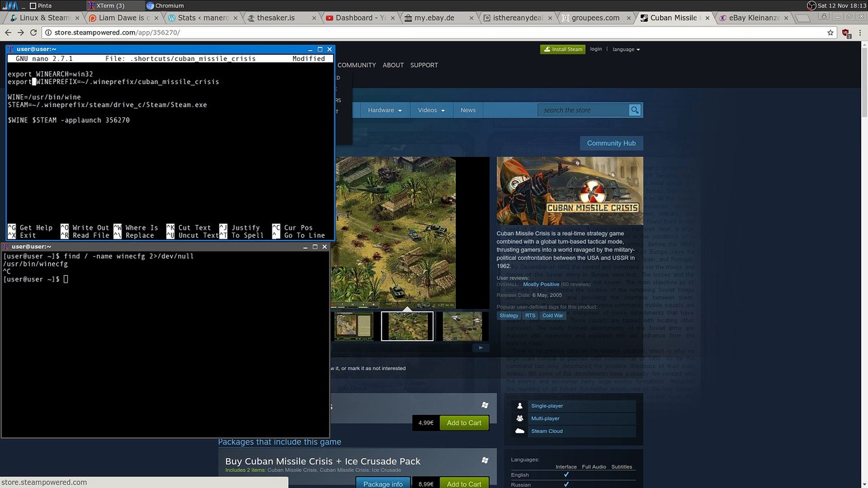The width and height of the screenshot is (868, 488).
Task: Select the first map screenshot thumbnail
Action: 353,326
